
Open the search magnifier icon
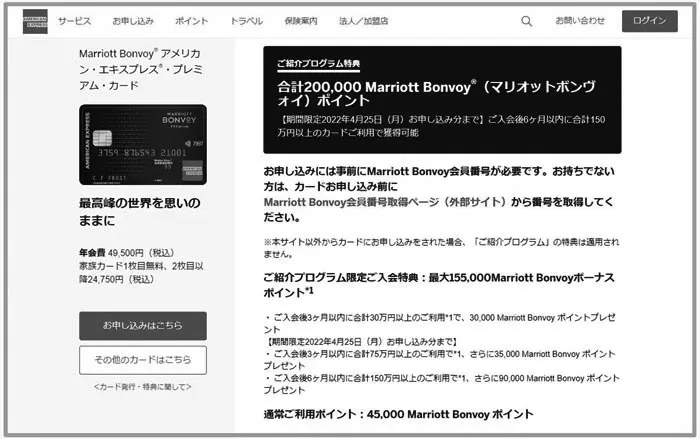526,21
